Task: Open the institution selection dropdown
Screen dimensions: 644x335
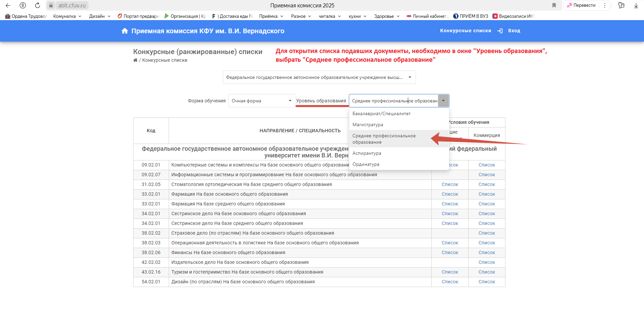Action: (x=319, y=77)
